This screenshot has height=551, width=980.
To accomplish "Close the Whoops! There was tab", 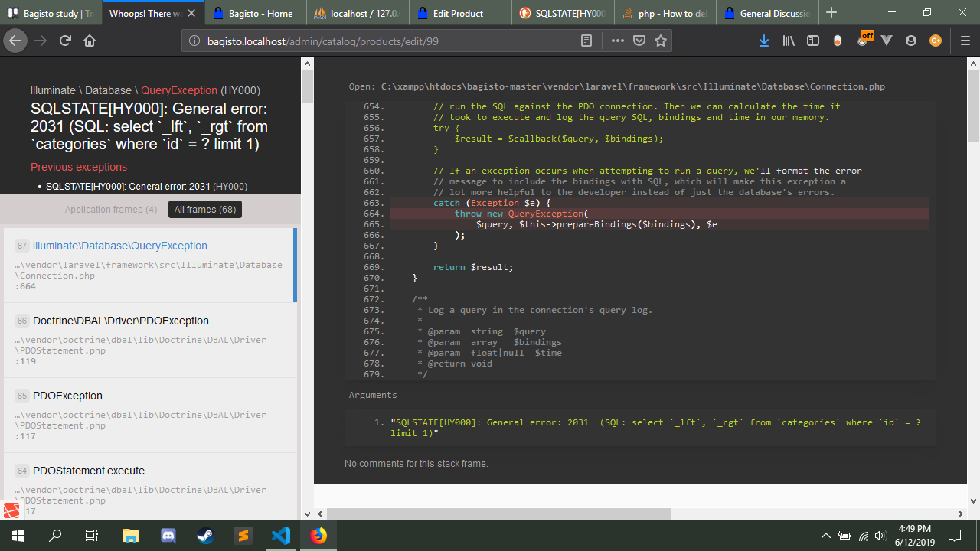I will click(191, 13).
